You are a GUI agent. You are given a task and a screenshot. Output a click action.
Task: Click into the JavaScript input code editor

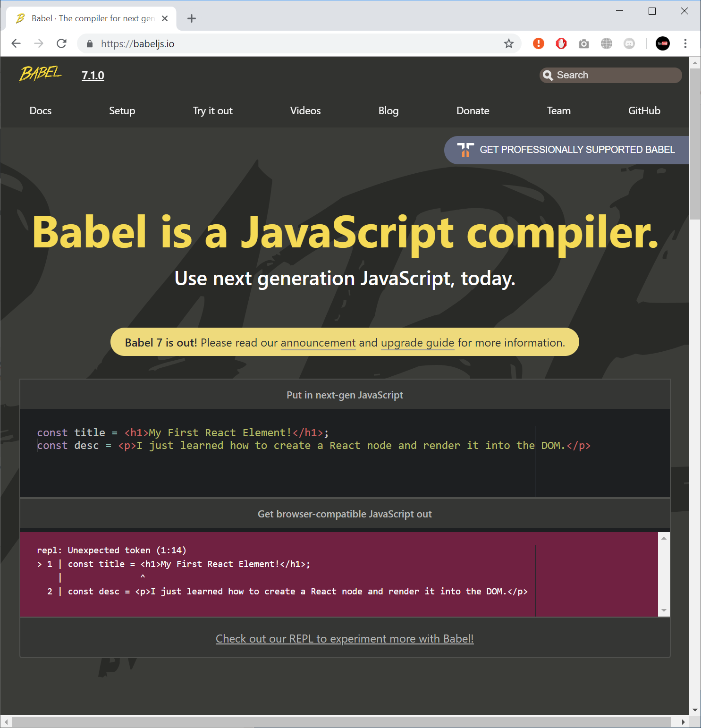click(x=345, y=453)
